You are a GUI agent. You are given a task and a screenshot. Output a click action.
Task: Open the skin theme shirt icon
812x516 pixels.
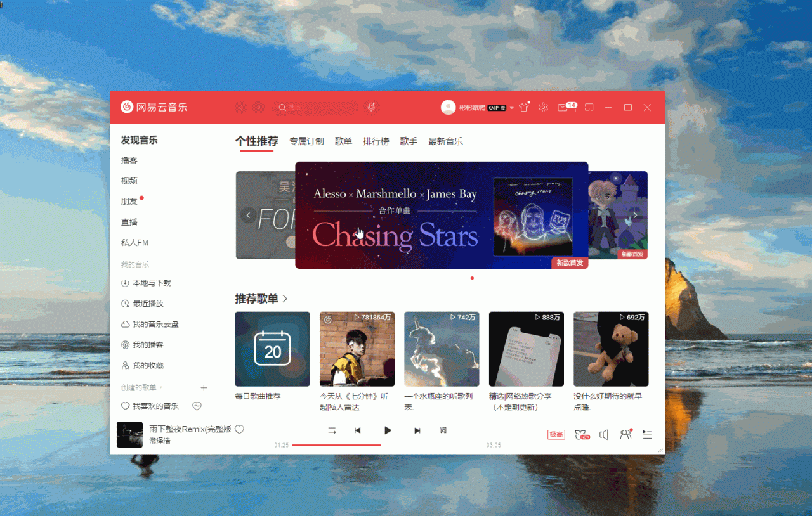[523, 107]
